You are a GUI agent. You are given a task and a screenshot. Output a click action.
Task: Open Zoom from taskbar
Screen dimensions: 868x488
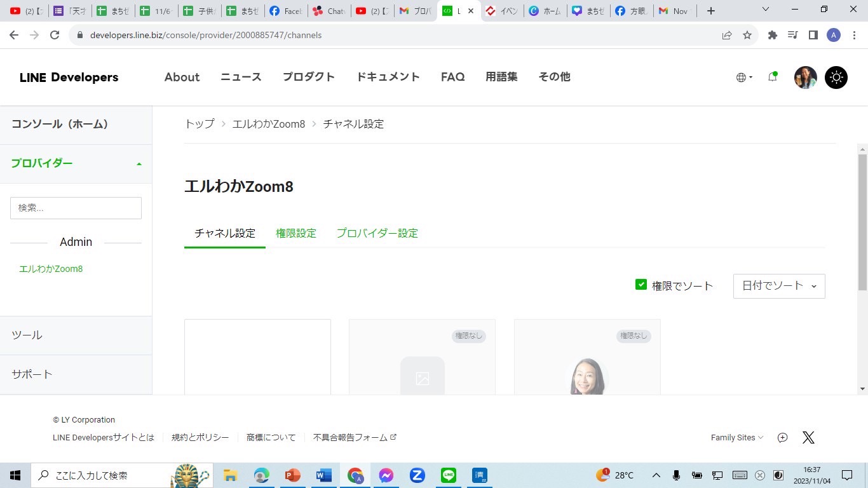[x=417, y=475]
